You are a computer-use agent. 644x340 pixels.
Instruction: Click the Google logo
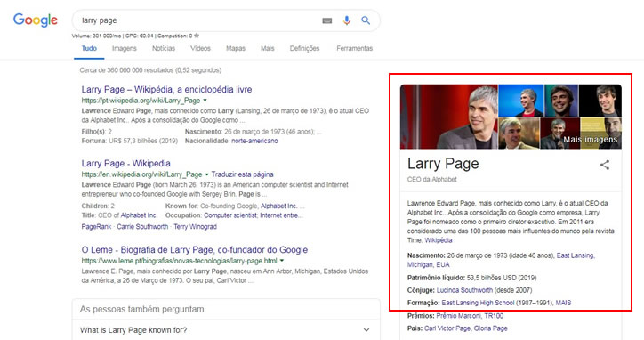click(36, 20)
